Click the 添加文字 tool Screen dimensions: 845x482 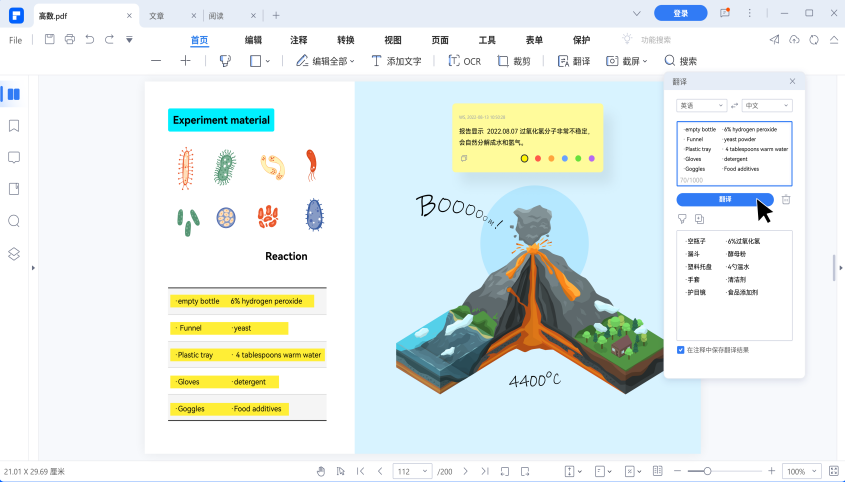(x=396, y=61)
